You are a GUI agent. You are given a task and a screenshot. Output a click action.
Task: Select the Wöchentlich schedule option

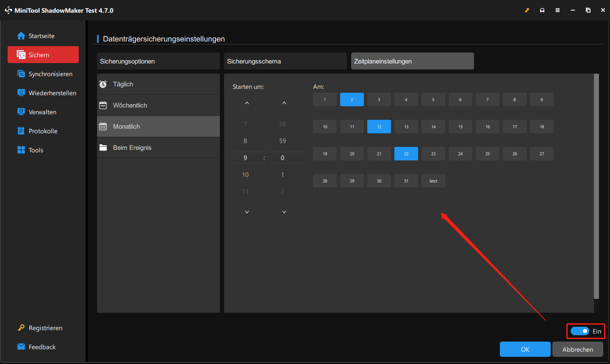(x=158, y=105)
